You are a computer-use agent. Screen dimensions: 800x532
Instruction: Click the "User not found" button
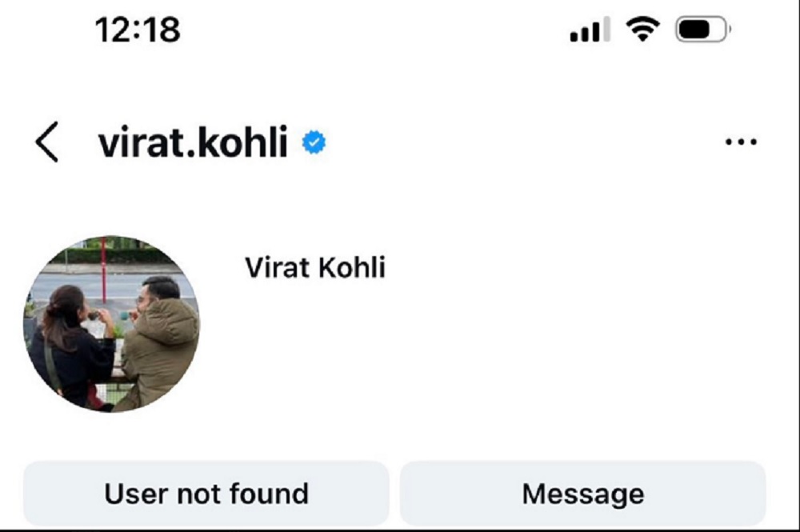pyautogui.click(x=206, y=494)
